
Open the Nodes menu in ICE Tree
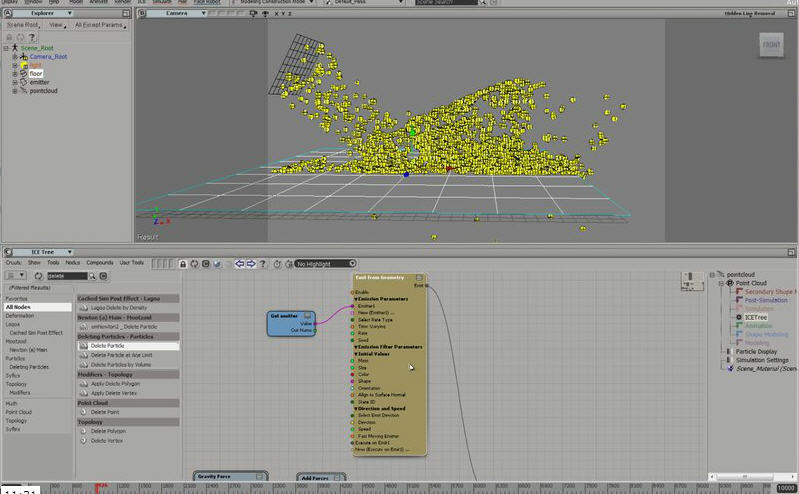pos(73,262)
